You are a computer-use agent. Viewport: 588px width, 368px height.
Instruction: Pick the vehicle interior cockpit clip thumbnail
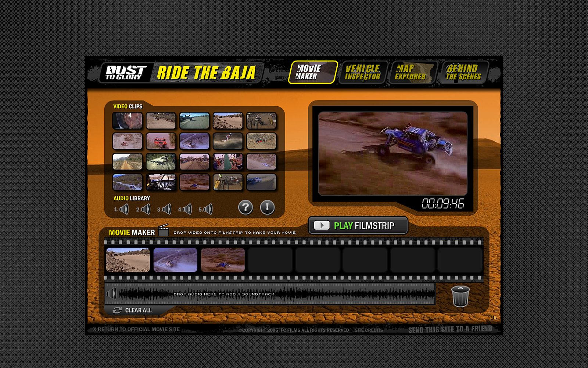161,182
